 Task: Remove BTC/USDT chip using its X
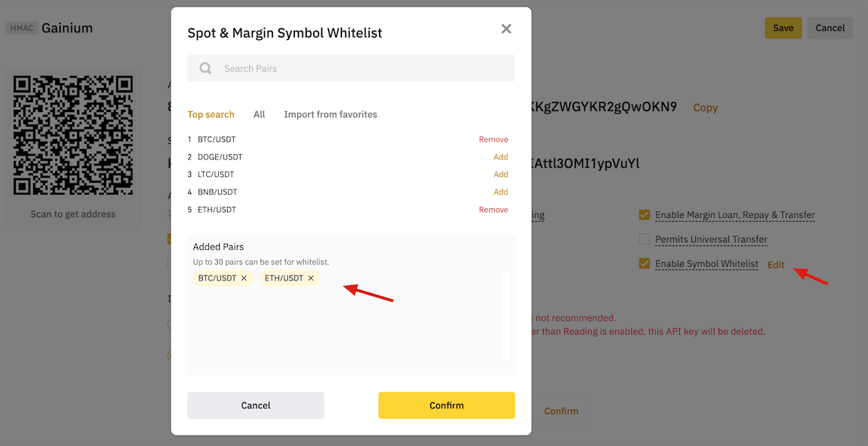pos(244,278)
